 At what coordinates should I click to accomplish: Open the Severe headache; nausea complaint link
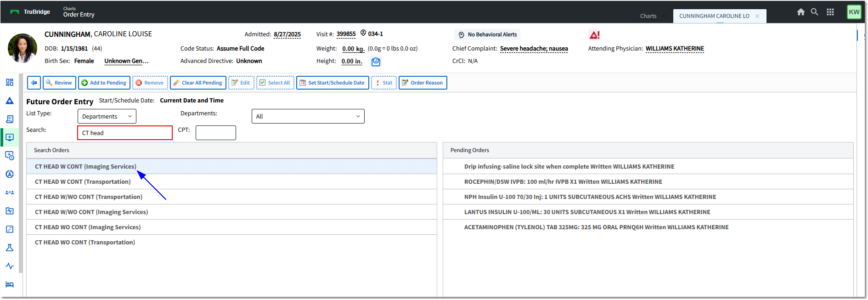pos(534,49)
